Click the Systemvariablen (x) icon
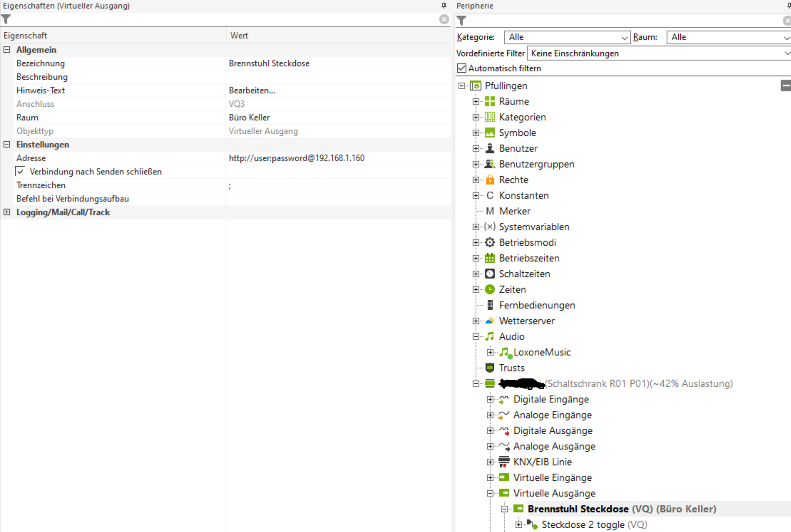 490,227
